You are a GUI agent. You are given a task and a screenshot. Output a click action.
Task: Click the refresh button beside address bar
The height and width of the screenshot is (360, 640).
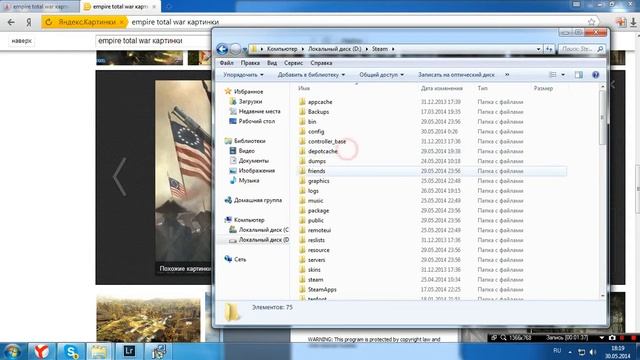pyautogui.click(x=549, y=49)
